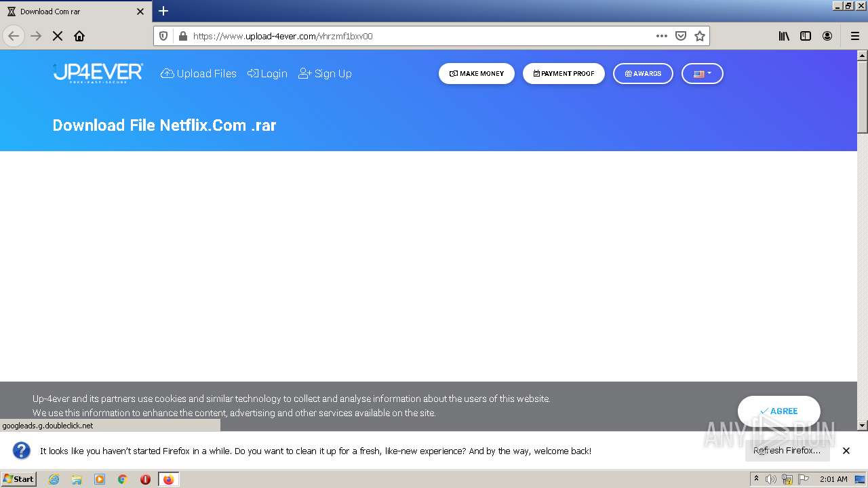
Task: Open the Opera taskbar icon
Action: pos(145,479)
